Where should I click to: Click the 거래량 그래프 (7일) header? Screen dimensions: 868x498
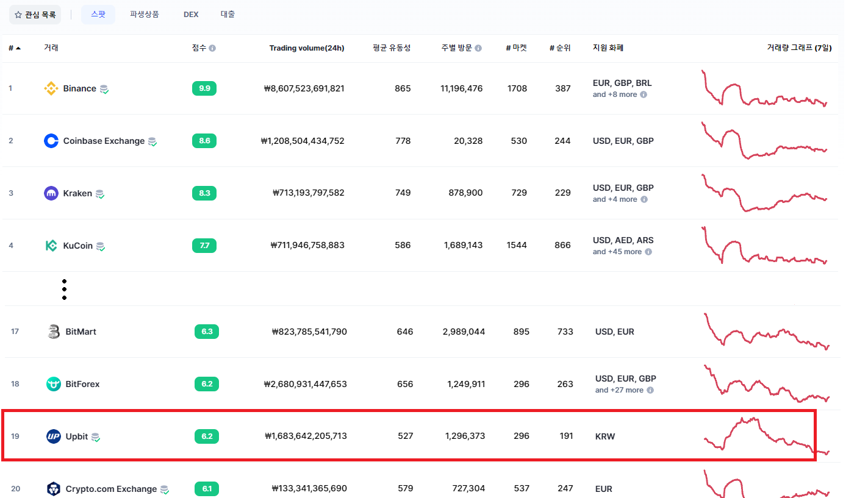[x=799, y=48]
